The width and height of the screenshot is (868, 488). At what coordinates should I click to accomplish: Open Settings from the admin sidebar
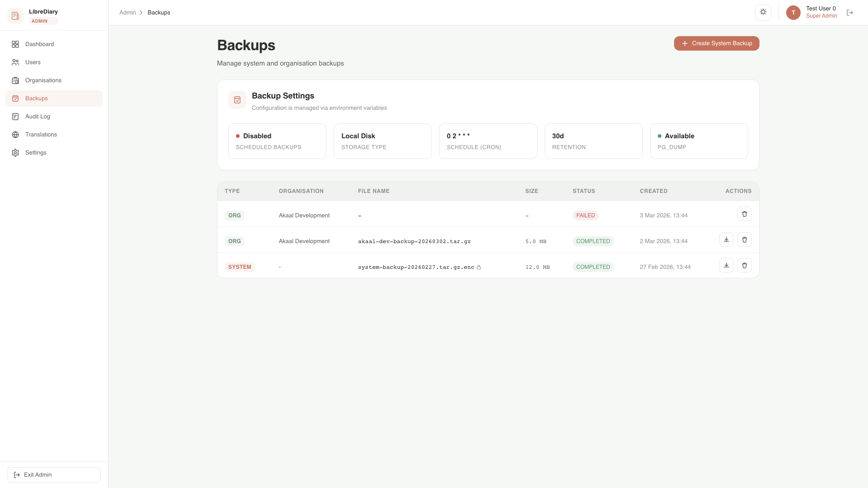click(35, 152)
